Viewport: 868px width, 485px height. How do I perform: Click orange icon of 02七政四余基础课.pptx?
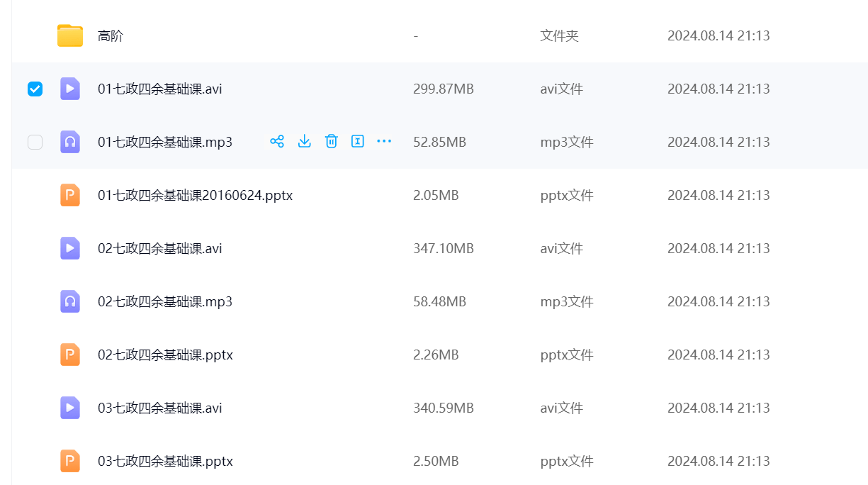(x=70, y=355)
